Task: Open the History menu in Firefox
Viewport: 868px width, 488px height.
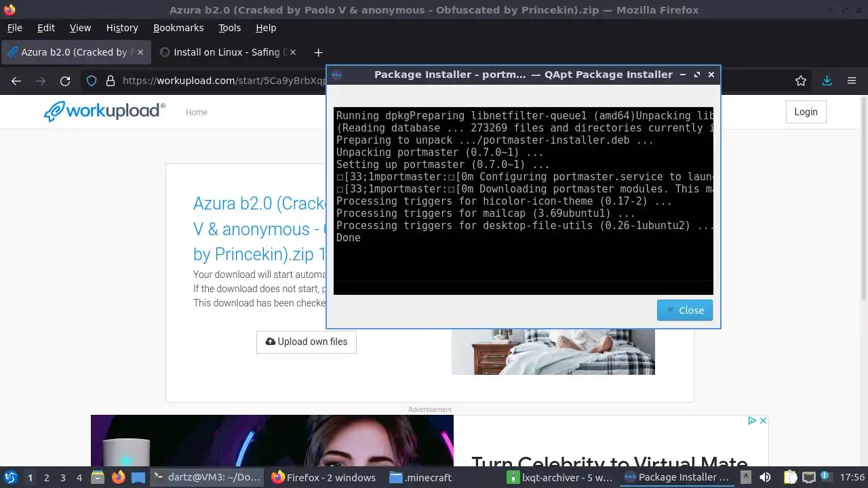Action: click(122, 28)
